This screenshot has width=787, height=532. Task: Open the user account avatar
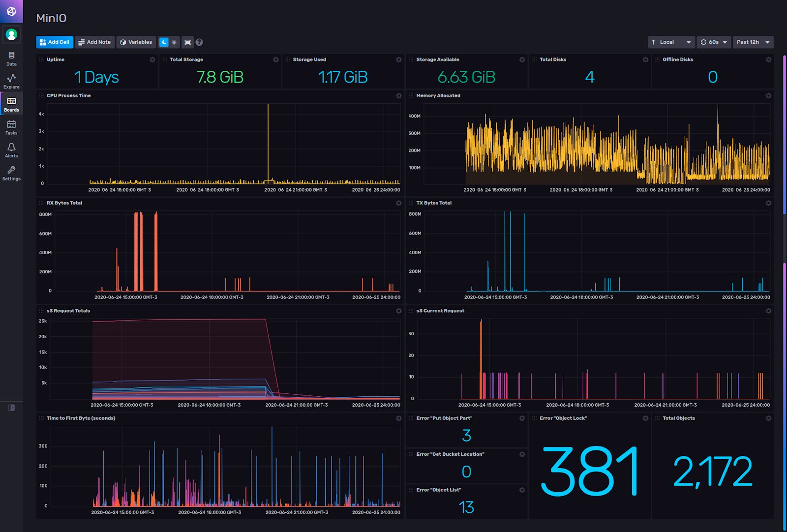point(11,34)
